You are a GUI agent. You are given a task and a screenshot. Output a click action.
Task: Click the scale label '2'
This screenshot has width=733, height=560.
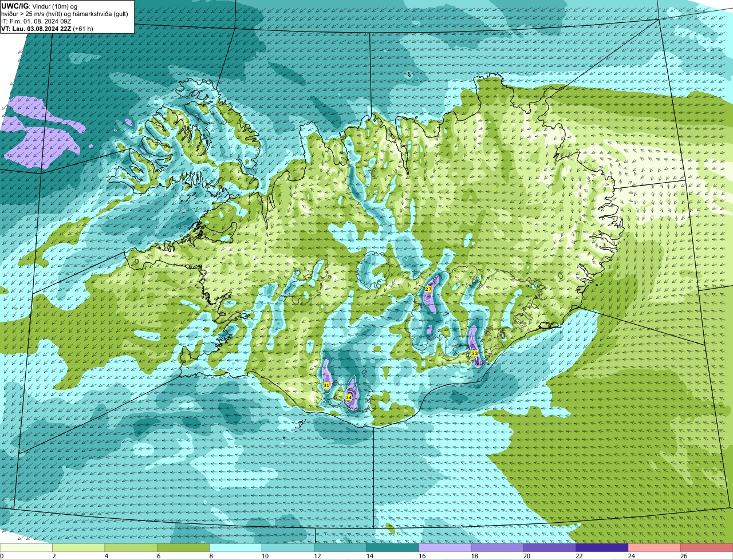click(x=54, y=556)
